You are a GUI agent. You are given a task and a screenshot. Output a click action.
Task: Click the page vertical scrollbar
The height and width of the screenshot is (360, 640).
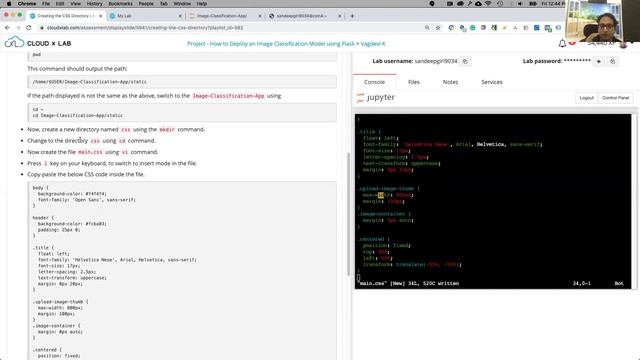tap(348, 214)
